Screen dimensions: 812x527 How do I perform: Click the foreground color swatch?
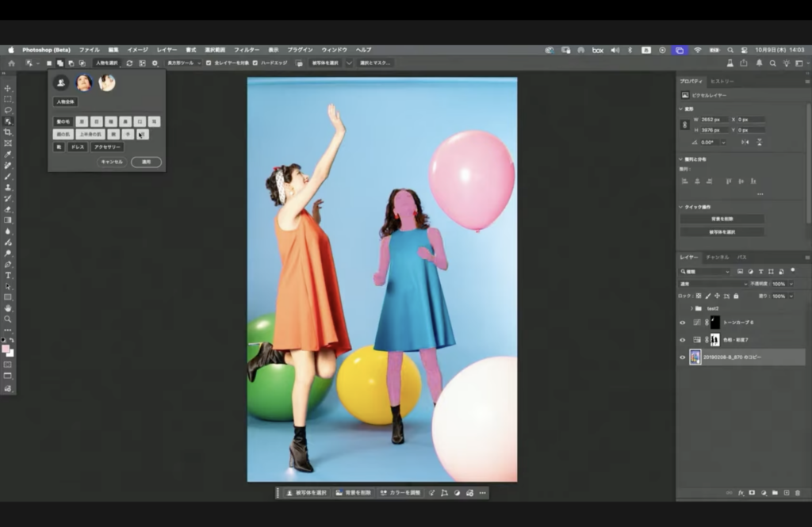6,349
